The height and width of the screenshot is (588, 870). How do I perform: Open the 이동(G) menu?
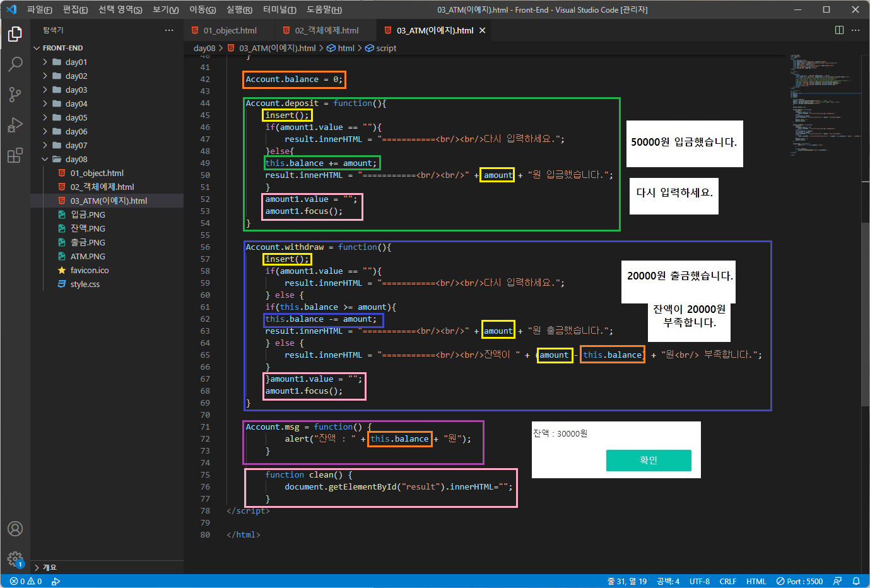(203, 9)
